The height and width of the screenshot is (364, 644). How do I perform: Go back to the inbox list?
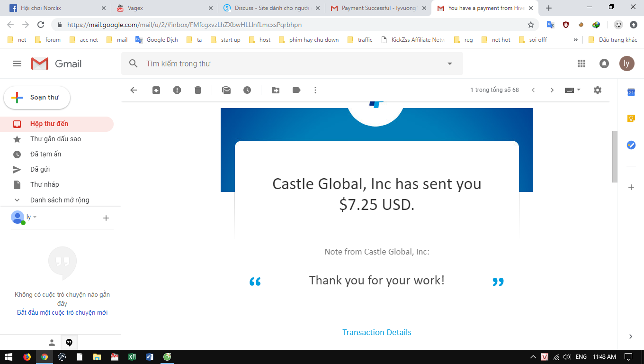pyautogui.click(x=134, y=90)
